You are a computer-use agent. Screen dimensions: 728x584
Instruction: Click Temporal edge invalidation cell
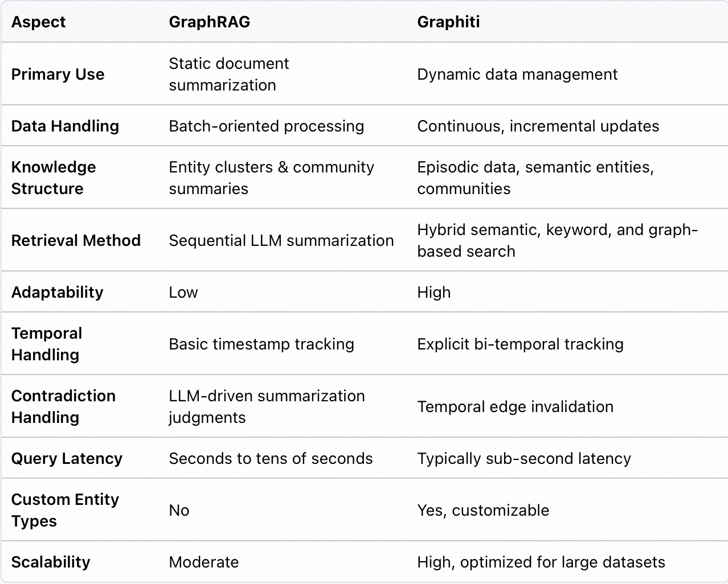(x=515, y=407)
